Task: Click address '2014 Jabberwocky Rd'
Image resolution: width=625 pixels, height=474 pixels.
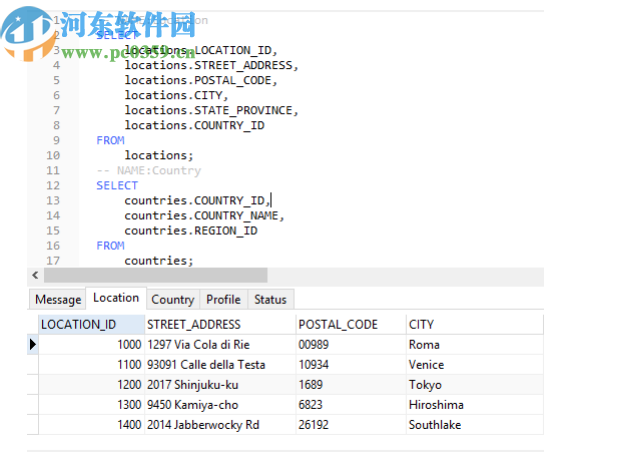Action: click(220, 425)
